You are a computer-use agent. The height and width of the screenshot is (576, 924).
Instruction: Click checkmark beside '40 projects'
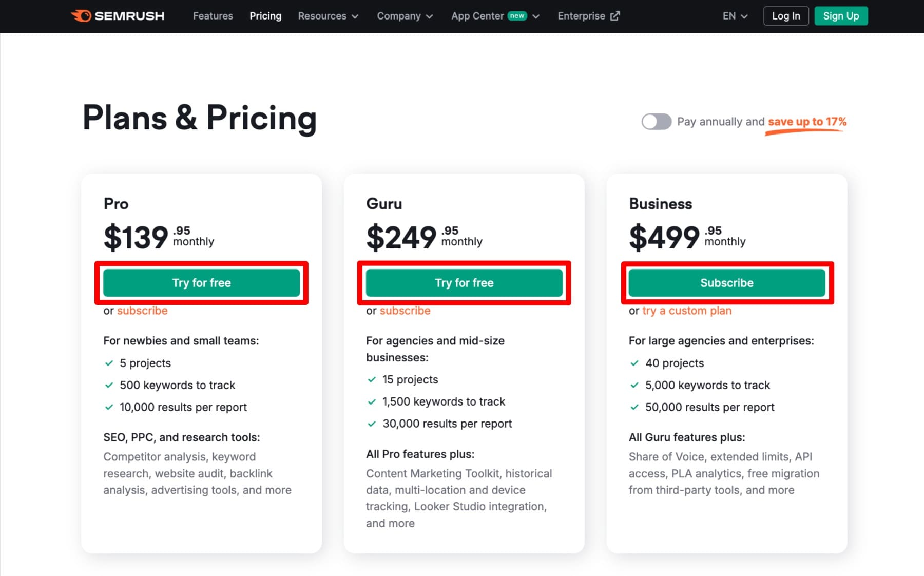[x=634, y=363]
